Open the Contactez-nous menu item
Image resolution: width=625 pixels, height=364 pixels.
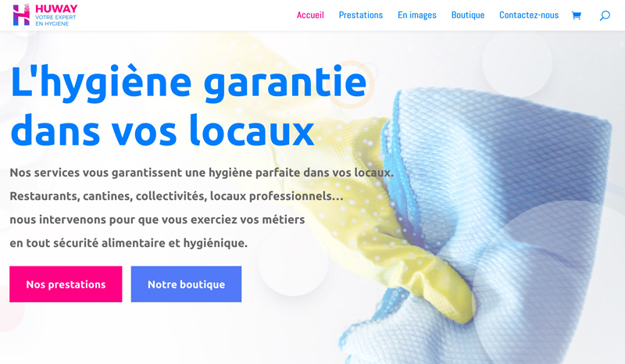(x=529, y=15)
